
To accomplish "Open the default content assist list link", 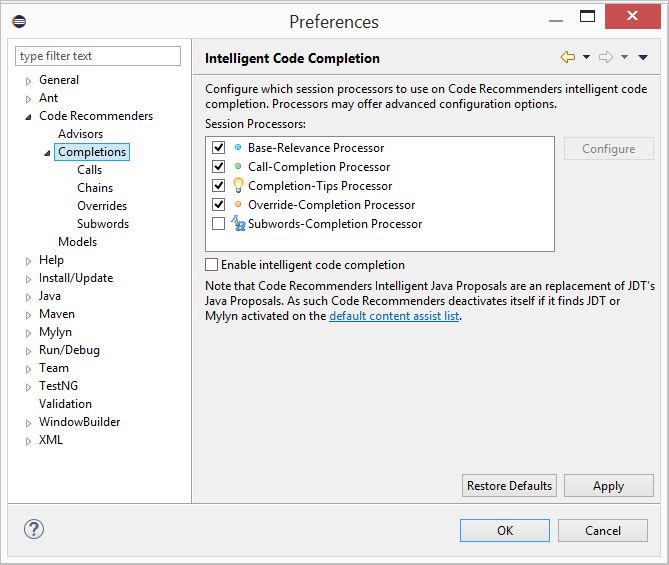I will (394, 316).
